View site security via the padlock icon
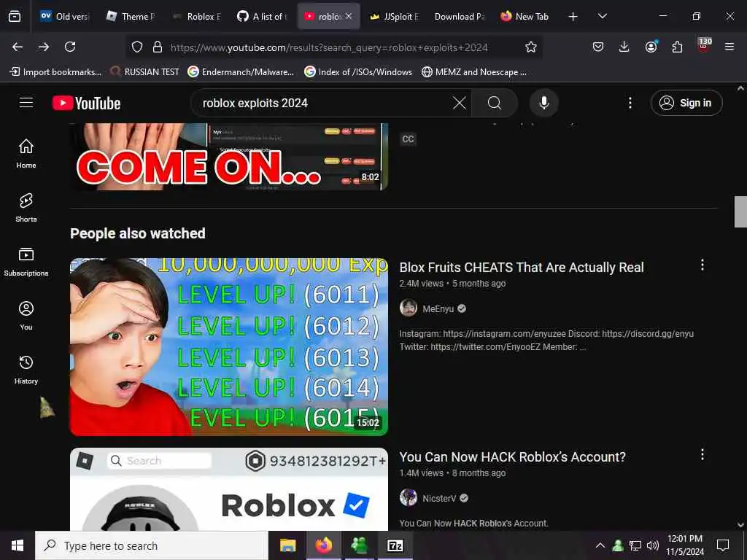The height and width of the screenshot is (560, 747). point(158,47)
